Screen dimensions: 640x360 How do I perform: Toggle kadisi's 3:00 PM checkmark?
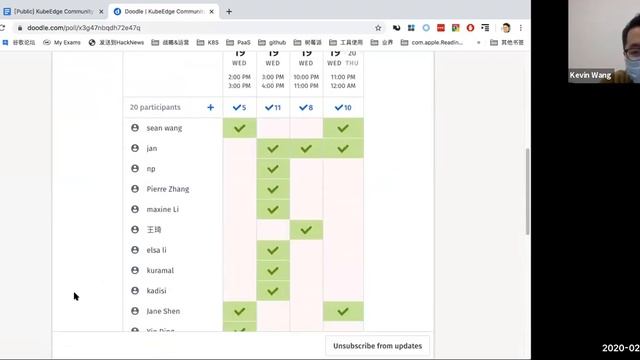pos(273,291)
